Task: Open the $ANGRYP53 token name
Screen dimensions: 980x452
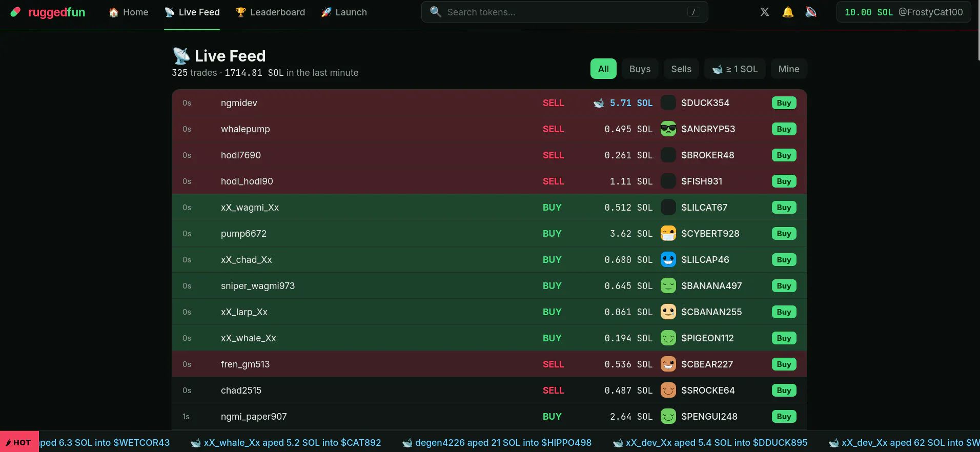Action: click(708, 129)
